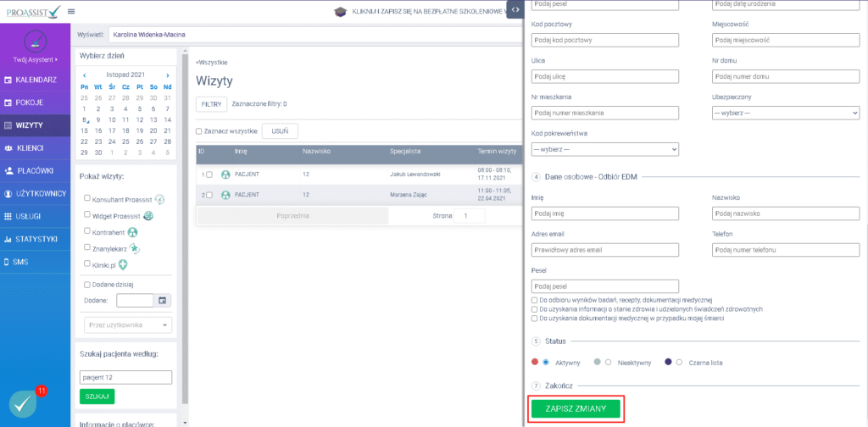Click the Kliniki.pl plus icon
868x427 pixels.
[x=123, y=264]
